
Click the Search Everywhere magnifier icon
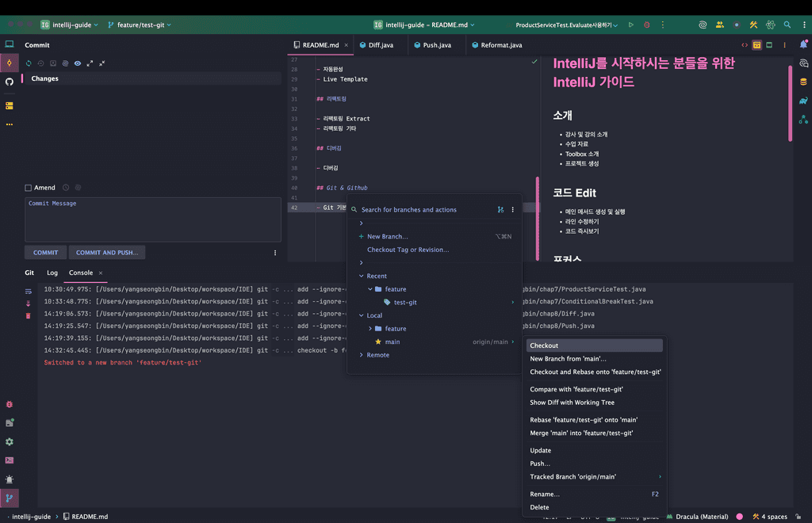[787, 25]
